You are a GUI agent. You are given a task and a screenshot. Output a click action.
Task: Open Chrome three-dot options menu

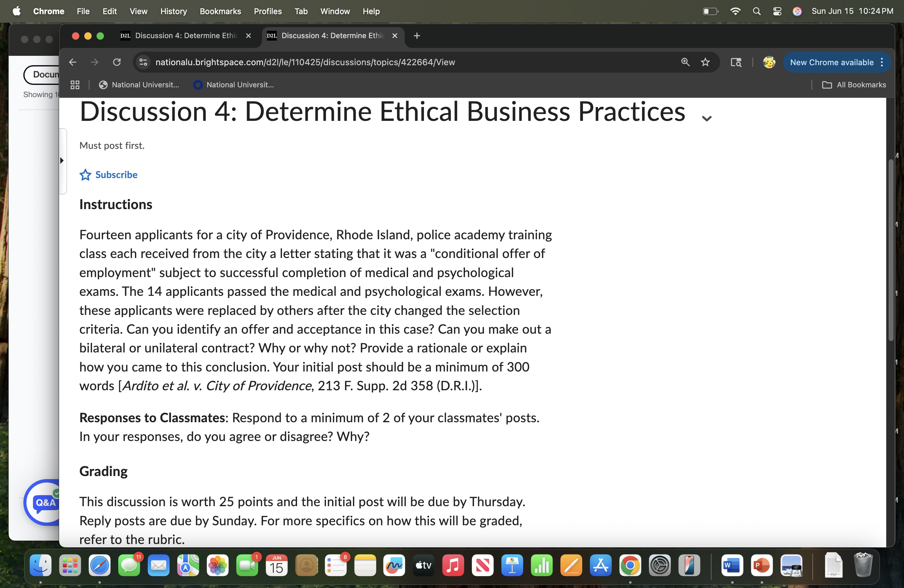882,62
